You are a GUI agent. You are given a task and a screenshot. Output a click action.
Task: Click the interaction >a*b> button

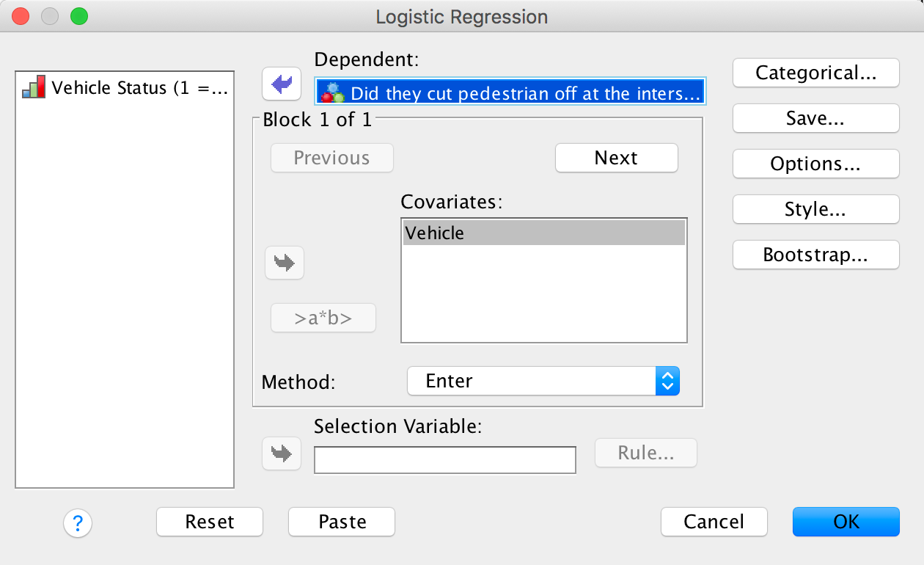[323, 318]
